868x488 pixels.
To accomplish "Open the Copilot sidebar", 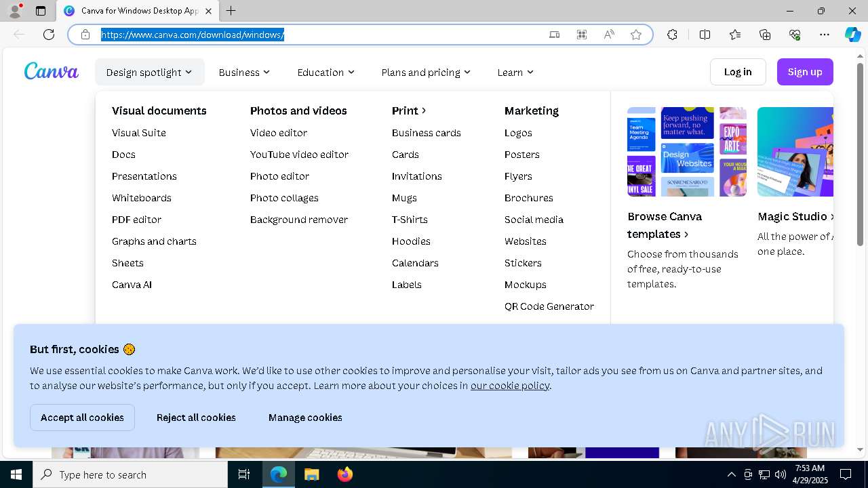I will pyautogui.click(x=852, y=35).
